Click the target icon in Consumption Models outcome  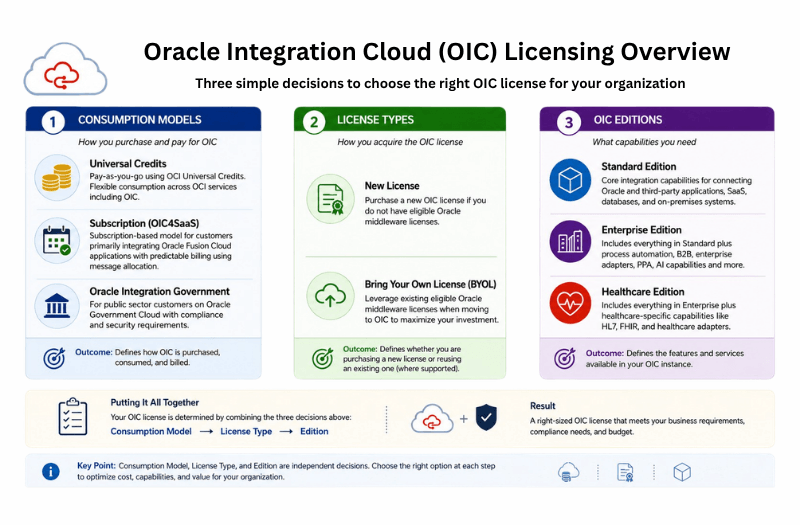pos(54,358)
